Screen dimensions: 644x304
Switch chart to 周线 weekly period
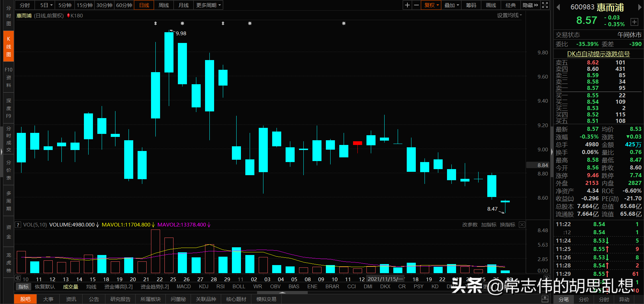(x=163, y=5)
